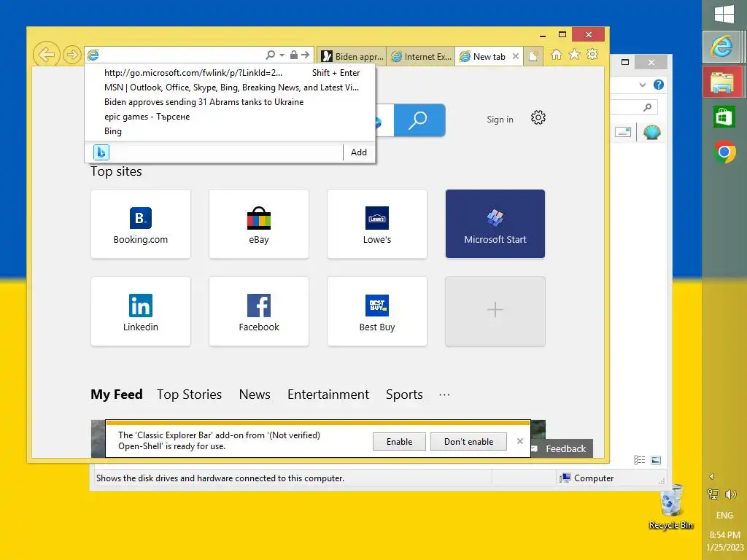Select the Bing history suggestion
The image size is (747, 560).
click(230, 131)
